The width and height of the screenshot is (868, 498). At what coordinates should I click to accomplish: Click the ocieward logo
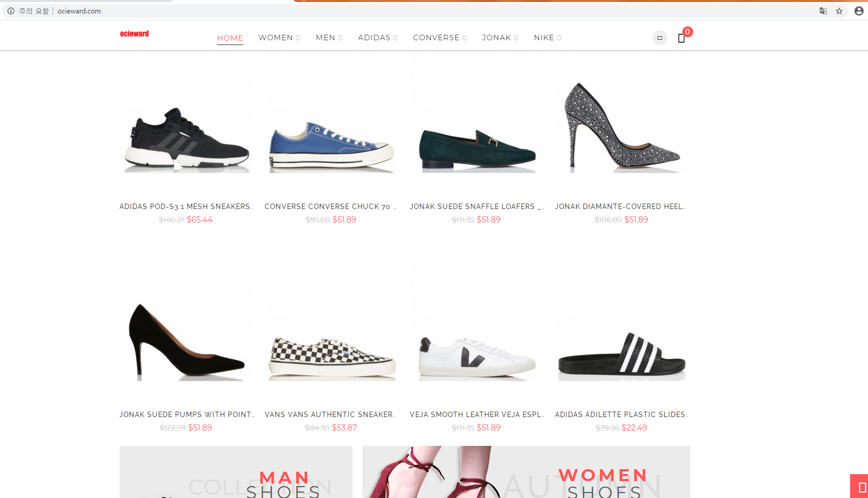pos(135,34)
